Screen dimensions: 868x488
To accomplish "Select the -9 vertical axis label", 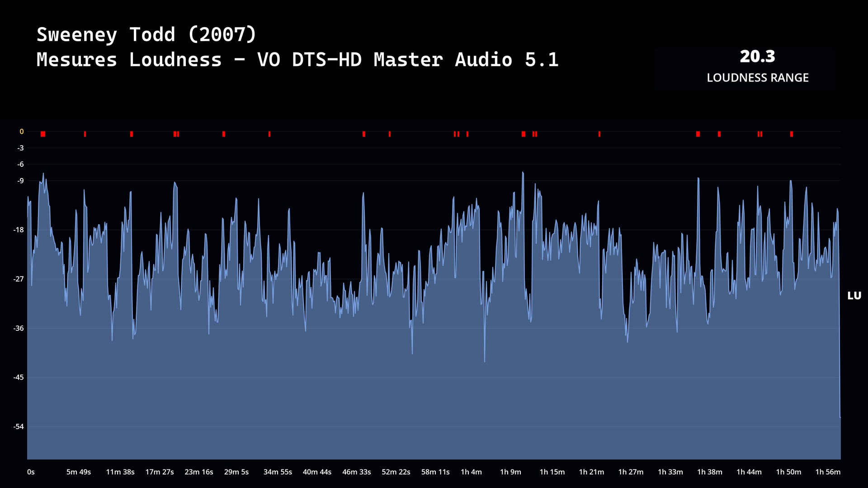I will point(20,181).
